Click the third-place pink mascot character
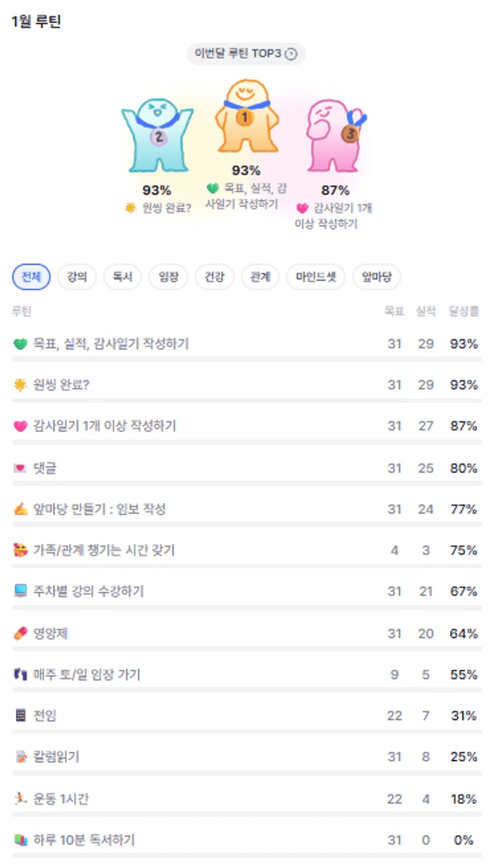491x868 pixels. point(335,137)
